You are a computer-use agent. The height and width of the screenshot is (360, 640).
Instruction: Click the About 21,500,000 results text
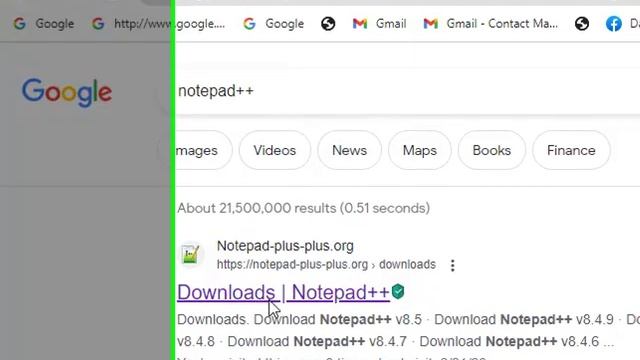(x=303, y=208)
